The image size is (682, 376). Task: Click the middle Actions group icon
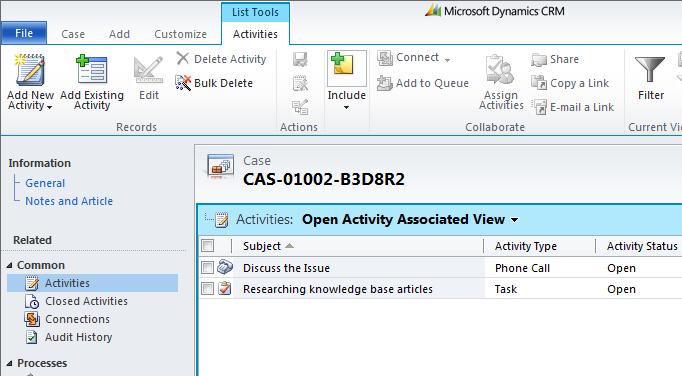(300, 83)
